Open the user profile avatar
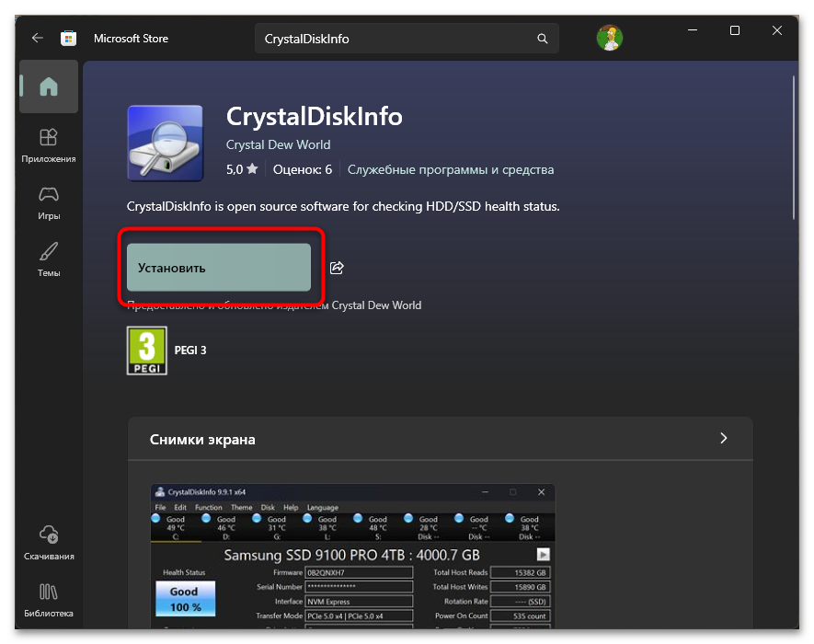The image size is (814, 644). pyautogui.click(x=610, y=38)
